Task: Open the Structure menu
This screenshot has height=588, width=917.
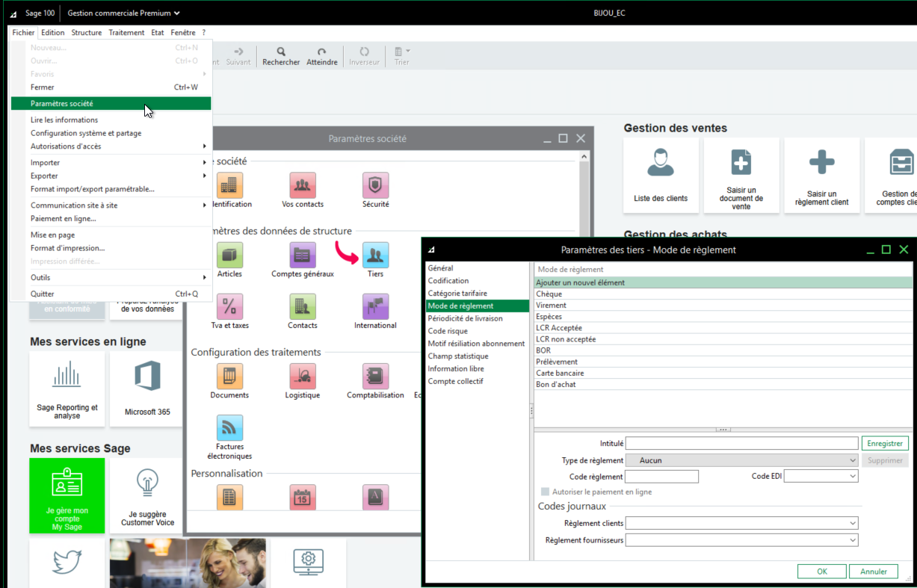Action: [87, 33]
